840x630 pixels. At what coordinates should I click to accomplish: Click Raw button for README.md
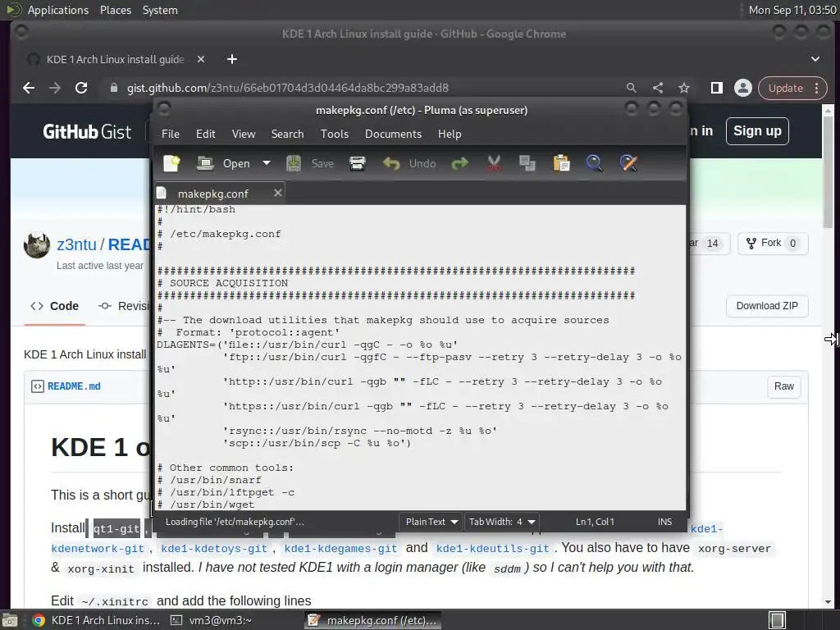783,386
